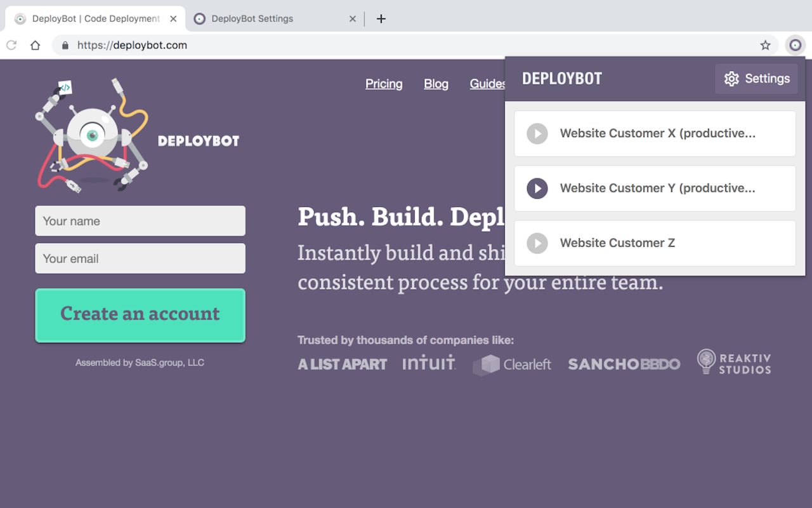Image resolution: width=812 pixels, height=508 pixels.
Task: Click the DeployBot extension icon in toolbar
Action: point(795,45)
